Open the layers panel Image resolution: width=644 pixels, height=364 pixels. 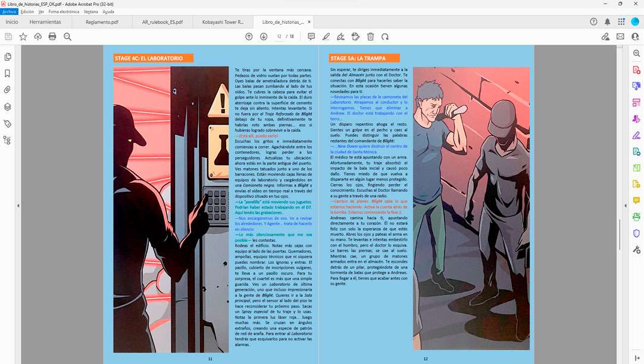(x=7, y=107)
